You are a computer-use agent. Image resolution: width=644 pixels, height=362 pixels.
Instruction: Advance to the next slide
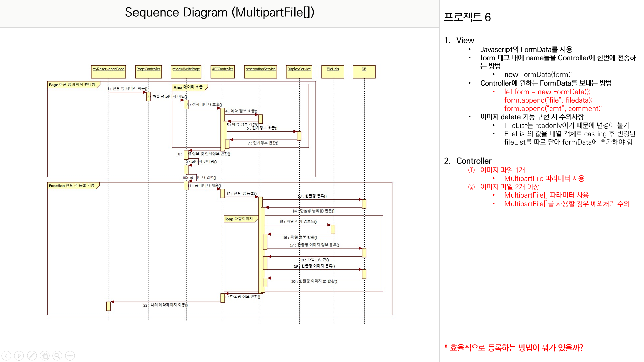click(x=19, y=356)
